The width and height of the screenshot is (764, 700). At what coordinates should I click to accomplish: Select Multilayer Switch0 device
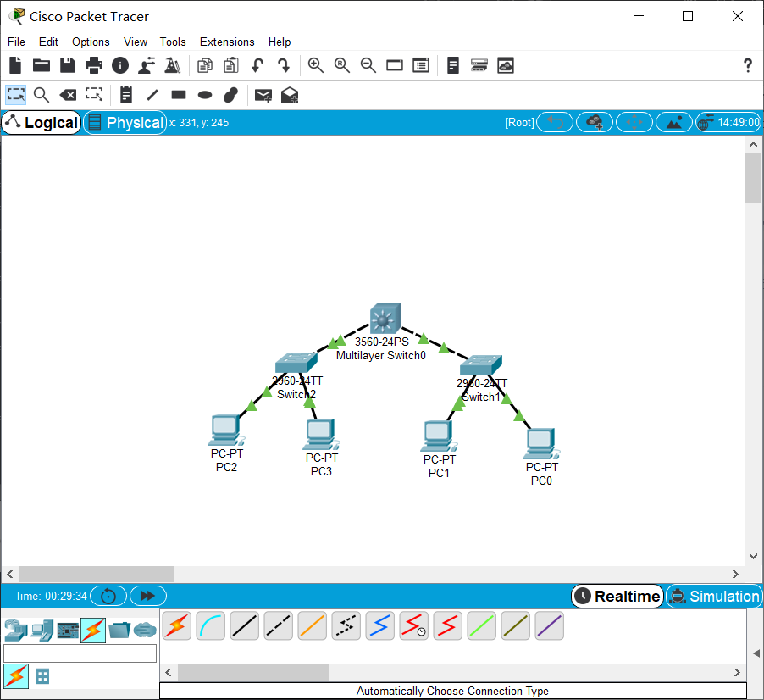[x=385, y=319]
